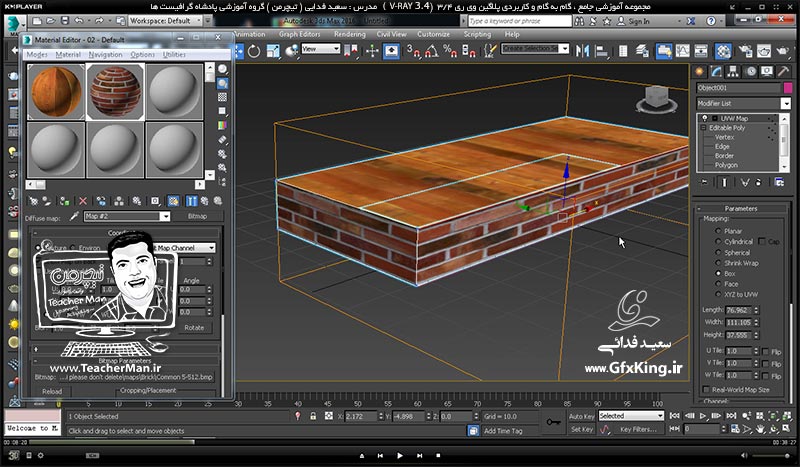
Task: Open the Customize menu
Action: click(433, 34)
